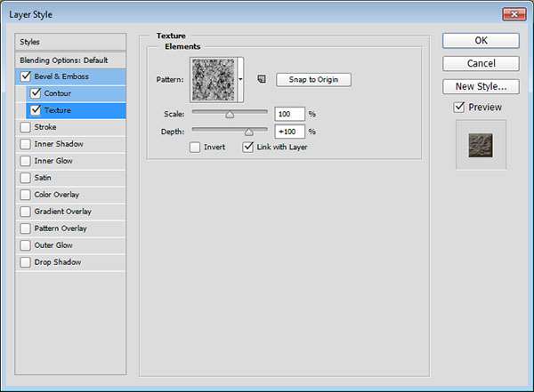Click the create new preset icon beside pattern
Screen dimensions: 534x392
point(261,80)
